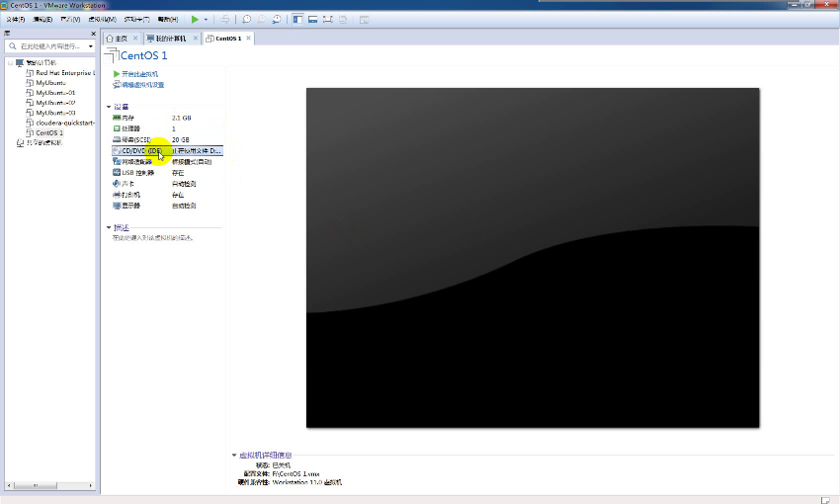Screen dimensions: 840x504
Task: Open the 帮助(H) menu
Action: tap(168, 20)
